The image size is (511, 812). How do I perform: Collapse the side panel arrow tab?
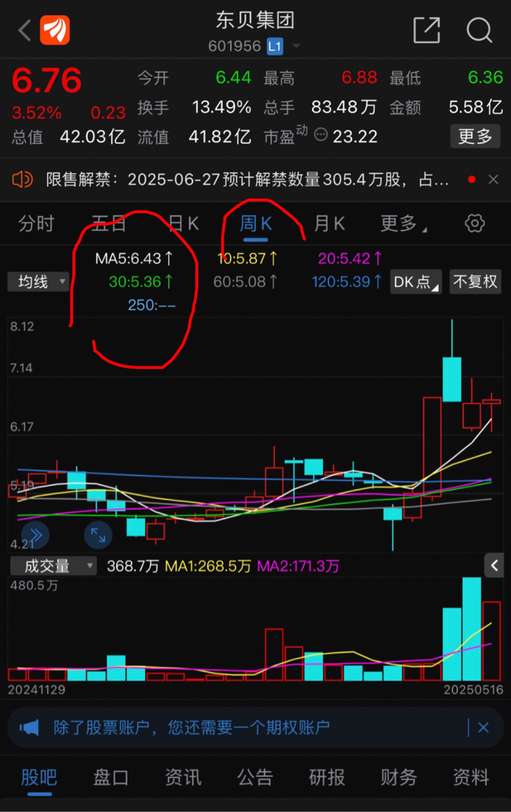coord(494,566)
